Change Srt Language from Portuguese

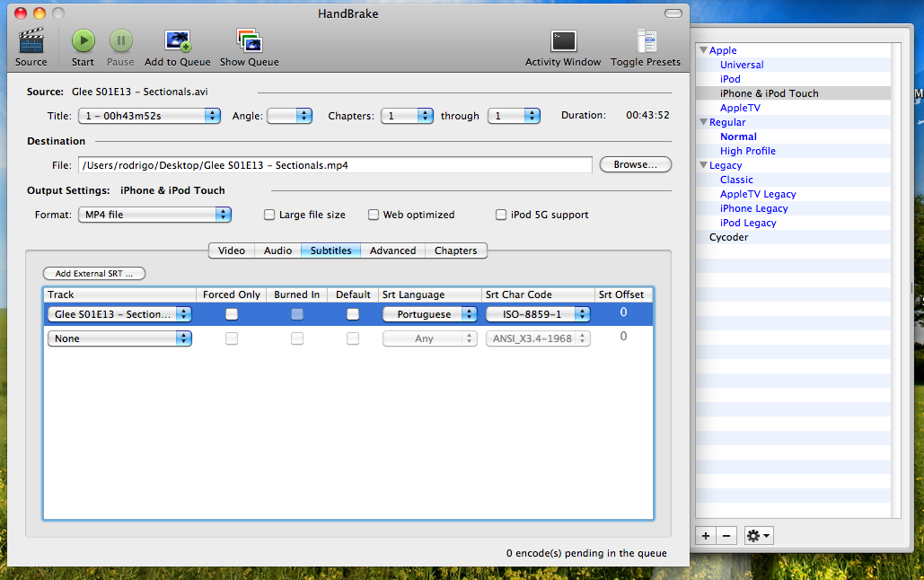(429, 314)
